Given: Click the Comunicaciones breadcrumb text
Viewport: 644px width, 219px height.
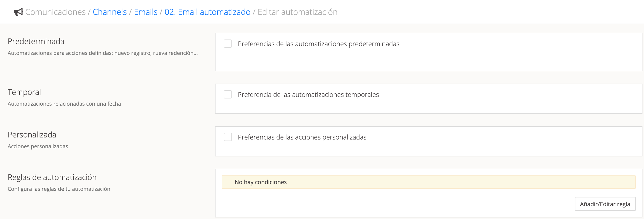Looking at the screenshot, I should (x=55, y=12).
